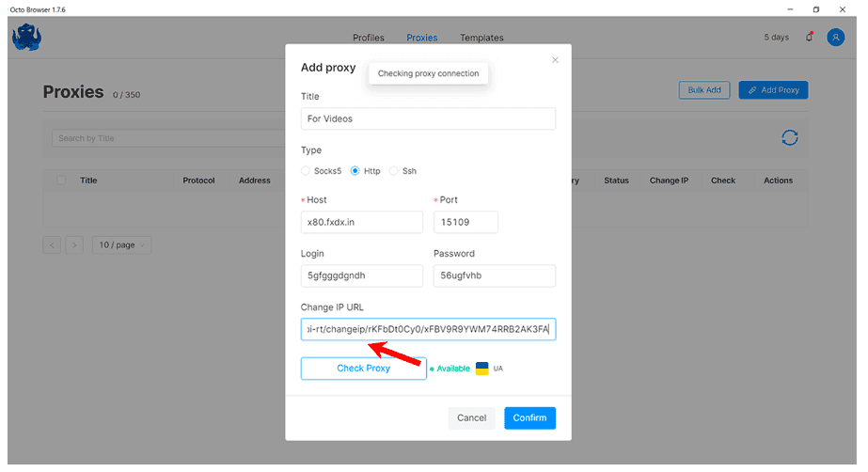Expand the 10 / page dropdown
This screenshot has width=868, height=472.
point(121,245)
